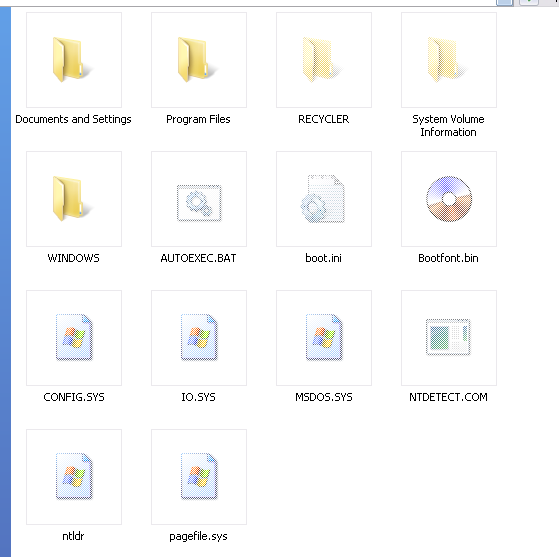The width and height of the screenshot is (559, 557).
Task: Click the Program Files text label
Action: (x=198, y=119)
